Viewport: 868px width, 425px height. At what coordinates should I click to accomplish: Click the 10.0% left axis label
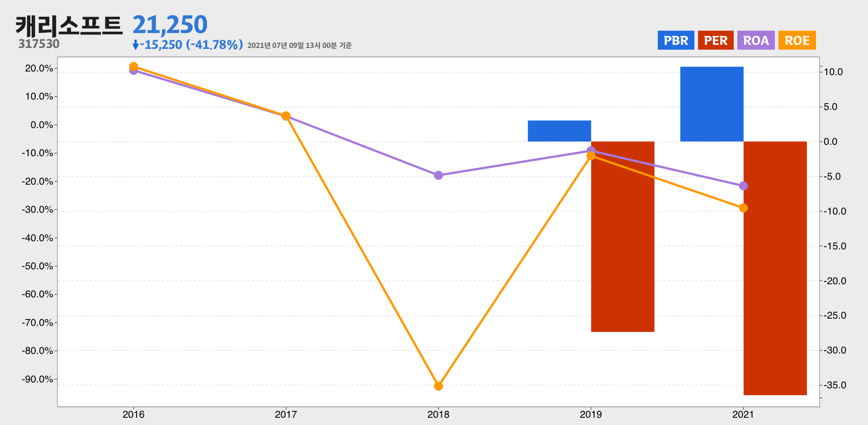(39, 96)
